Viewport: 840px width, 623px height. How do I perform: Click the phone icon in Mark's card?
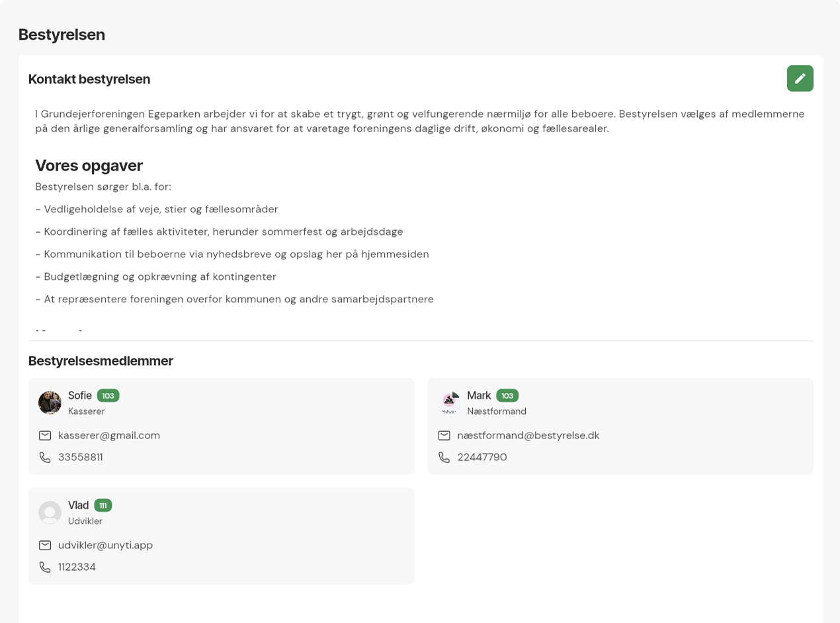444,457
